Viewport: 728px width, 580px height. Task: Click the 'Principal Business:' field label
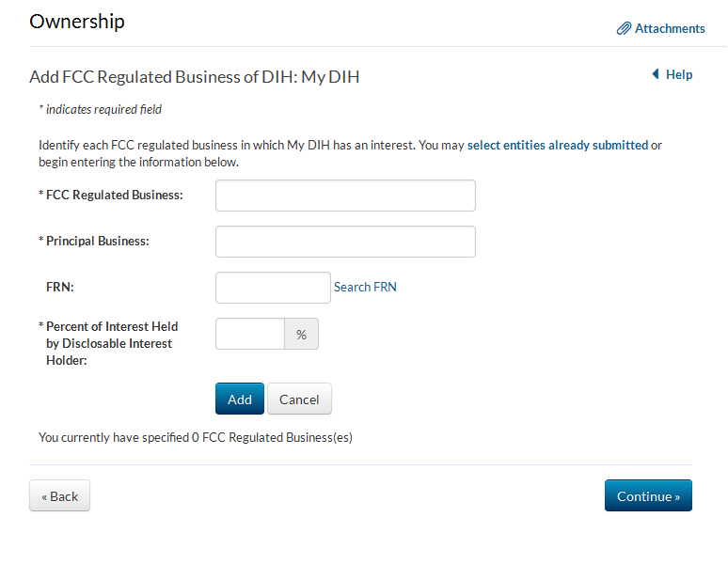(97, 242)
